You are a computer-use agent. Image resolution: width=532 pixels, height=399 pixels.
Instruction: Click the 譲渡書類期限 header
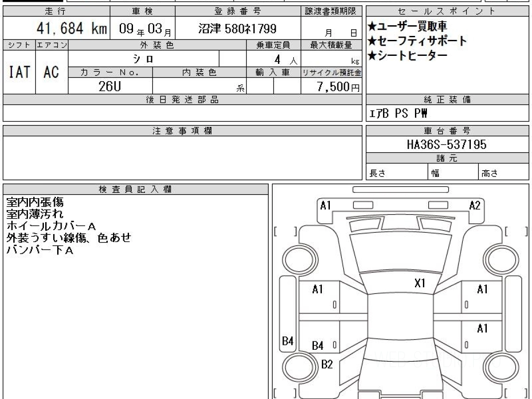(331, 11)
